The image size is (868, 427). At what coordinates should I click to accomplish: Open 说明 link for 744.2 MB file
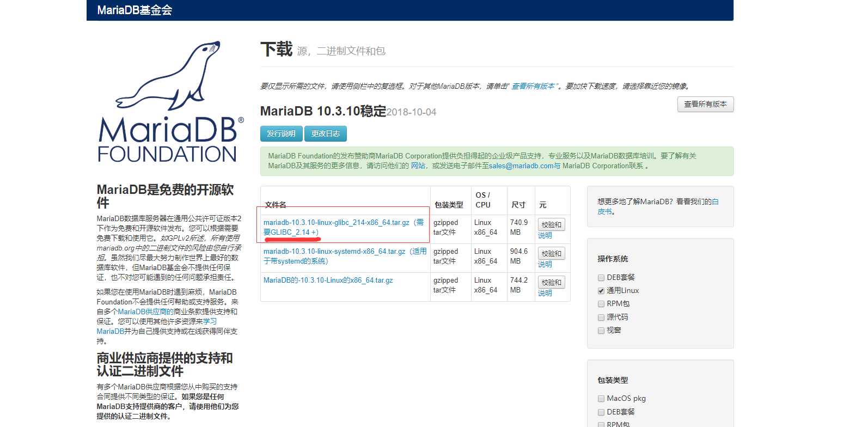(545, 293)
